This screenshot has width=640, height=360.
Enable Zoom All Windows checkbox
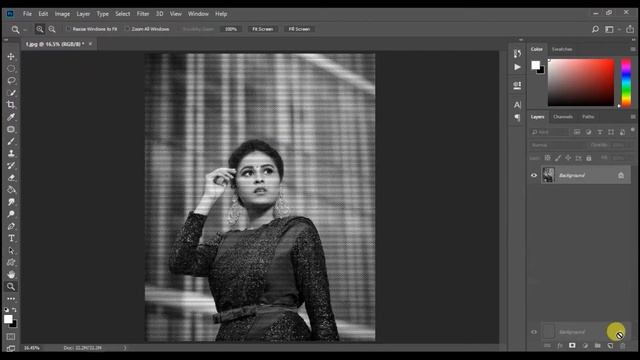tap(127, 29)
